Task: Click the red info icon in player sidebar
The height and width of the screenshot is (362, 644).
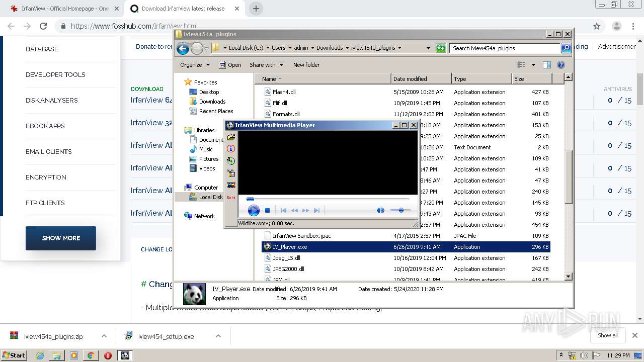Action: pyautogui.click(x=231, y=149)
